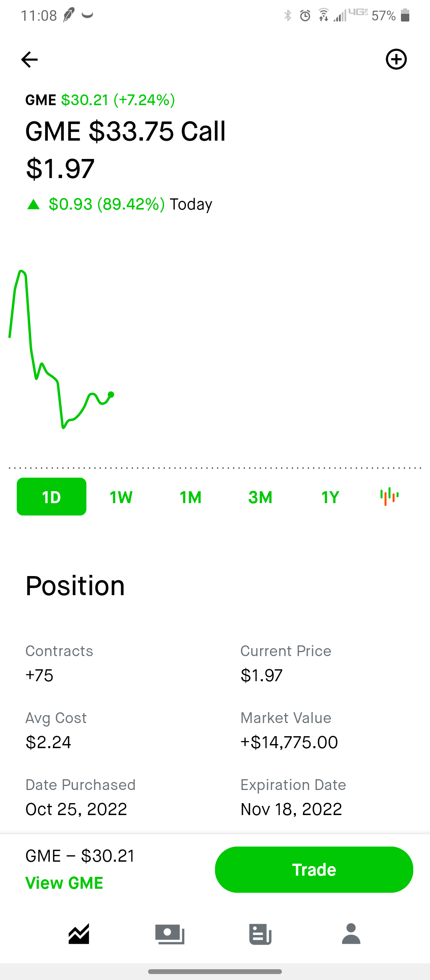
Task: Tap the bottom home gesture bar
Action: click(215, 972)
